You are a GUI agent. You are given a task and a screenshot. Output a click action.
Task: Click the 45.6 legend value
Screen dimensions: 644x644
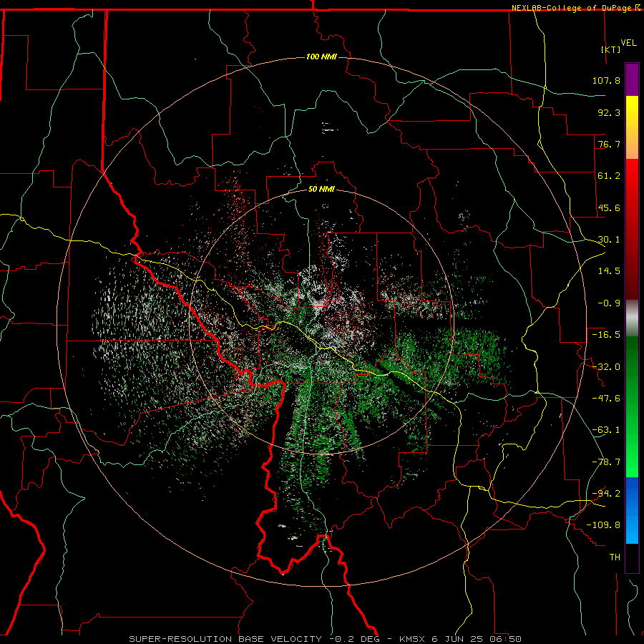pos(609,208)
